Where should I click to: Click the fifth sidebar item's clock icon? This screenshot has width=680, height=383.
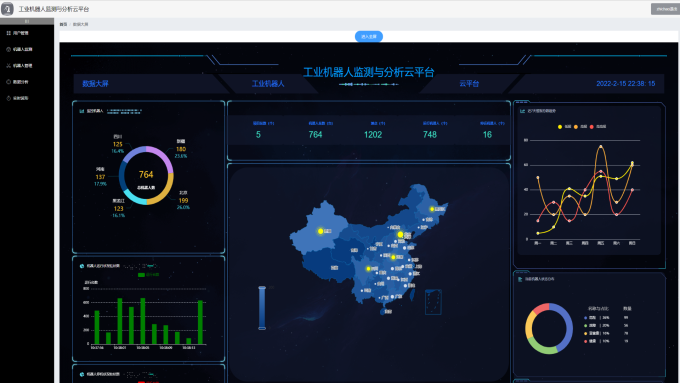tap(8, 98)
